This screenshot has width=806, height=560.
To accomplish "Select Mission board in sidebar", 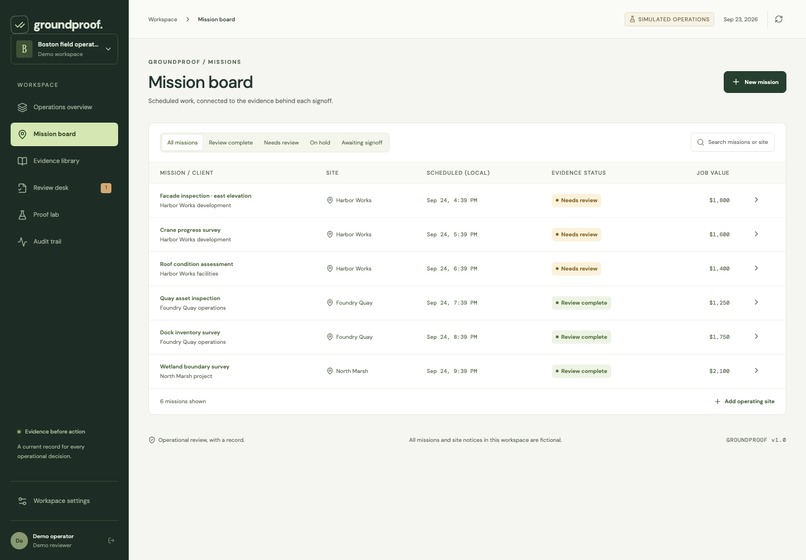I will tap(64, 134).
